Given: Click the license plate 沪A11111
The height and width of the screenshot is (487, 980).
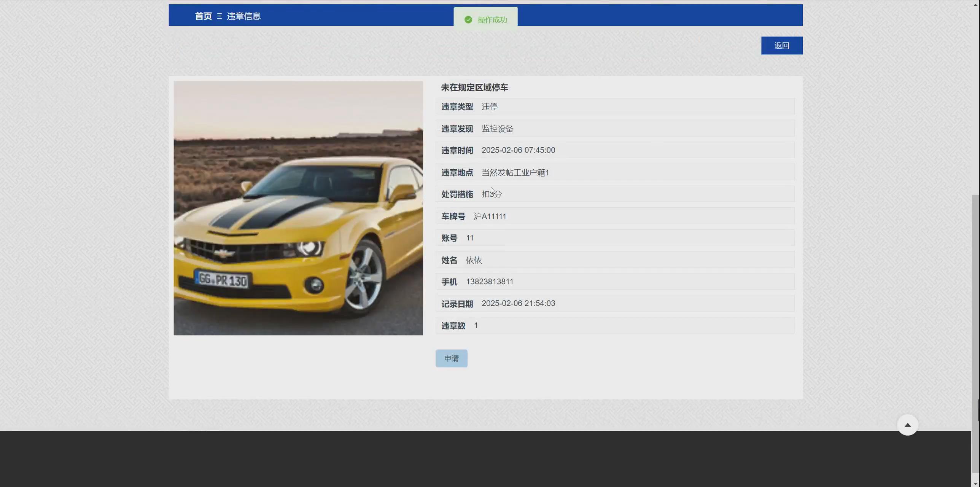Looking at the screenshot, I should pos(490,216).
